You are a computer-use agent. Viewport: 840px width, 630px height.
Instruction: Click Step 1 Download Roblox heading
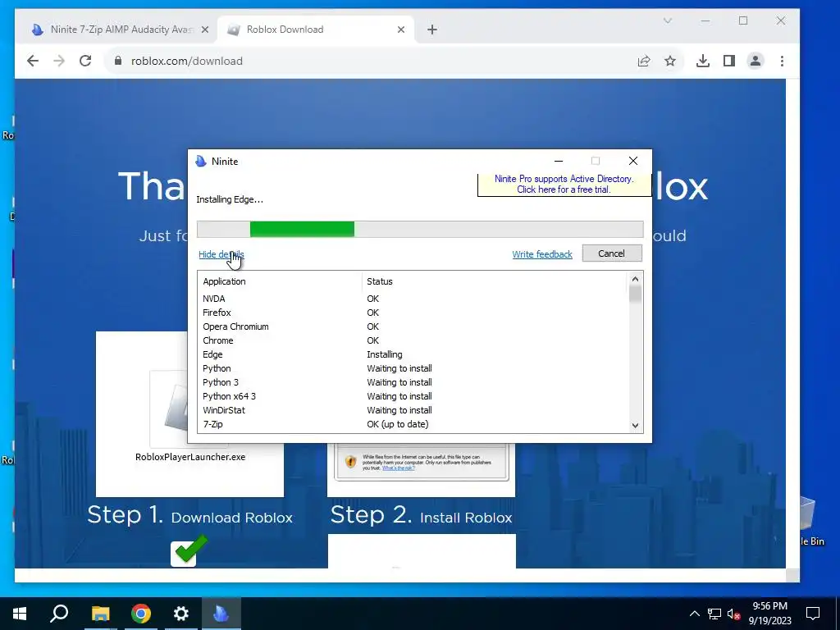[190, 515]
